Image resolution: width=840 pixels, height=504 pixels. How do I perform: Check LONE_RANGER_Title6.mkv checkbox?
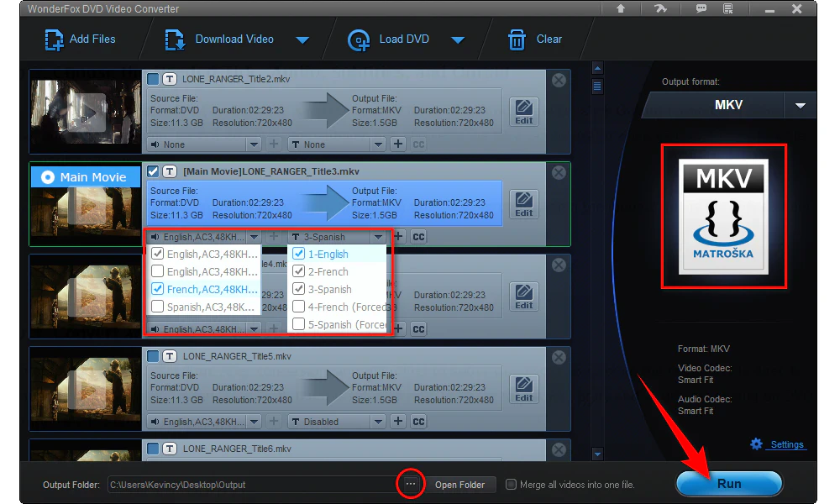[x=153, y=449]
